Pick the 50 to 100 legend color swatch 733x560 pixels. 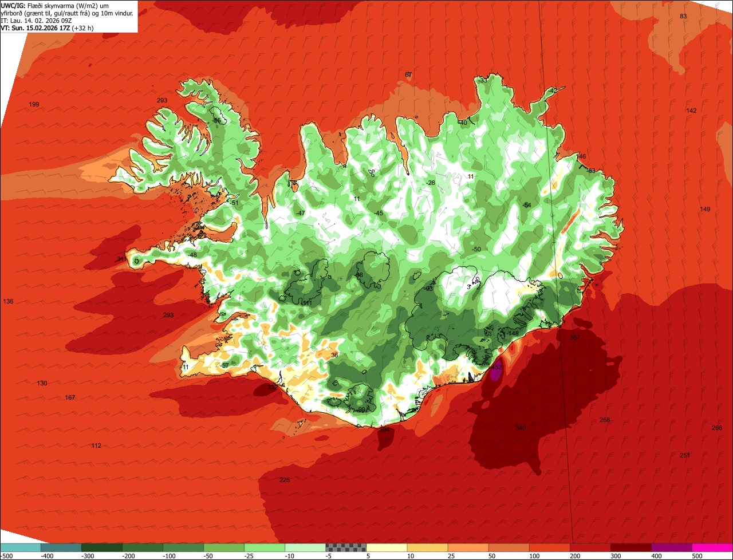pyautogui.click(x=509, y=547)
